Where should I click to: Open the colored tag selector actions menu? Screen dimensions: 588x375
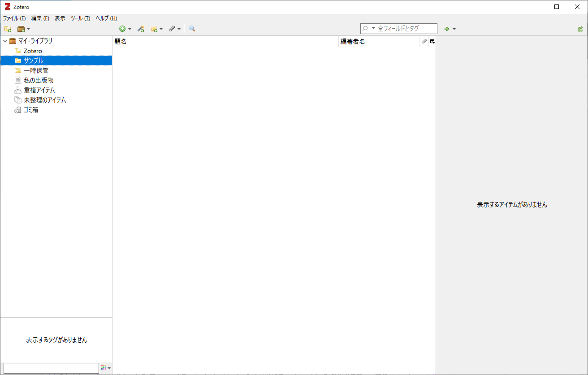(106, 368)
